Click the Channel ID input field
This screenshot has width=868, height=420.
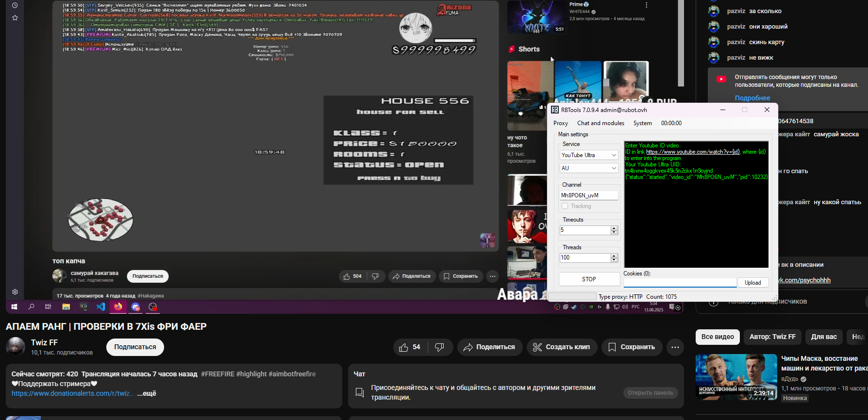click(588, 195)
